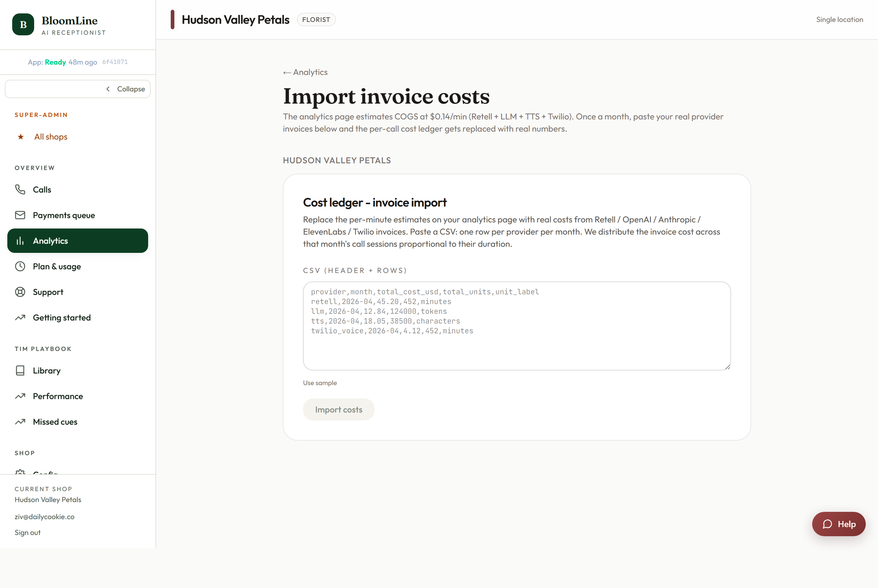878x588 pixels.
Task: Click the ziv@dailycookie.co email text
Action: pos(44,516)
